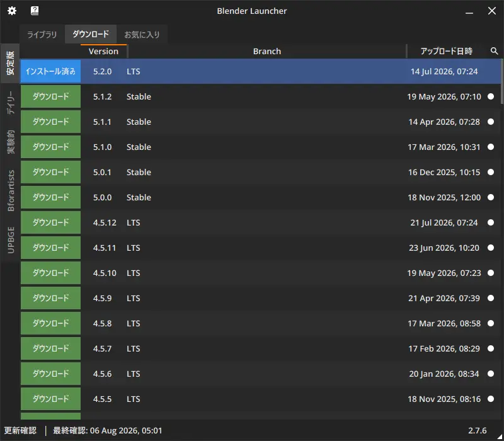The width and height of the screenshot is (504, 441).
Task: Download Blender 4.5.5 LTS
Action: click(51, 399)
